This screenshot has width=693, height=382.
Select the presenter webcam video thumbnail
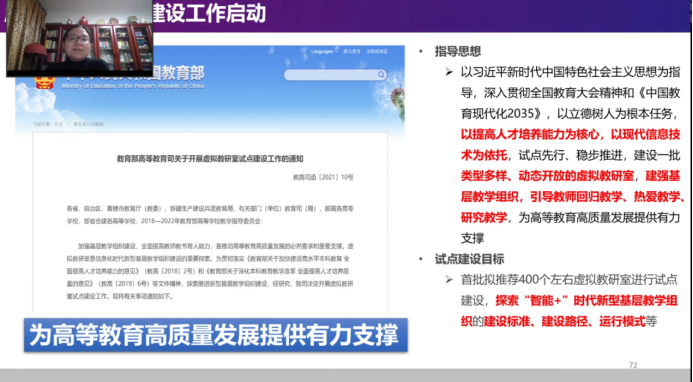(80, 38)
